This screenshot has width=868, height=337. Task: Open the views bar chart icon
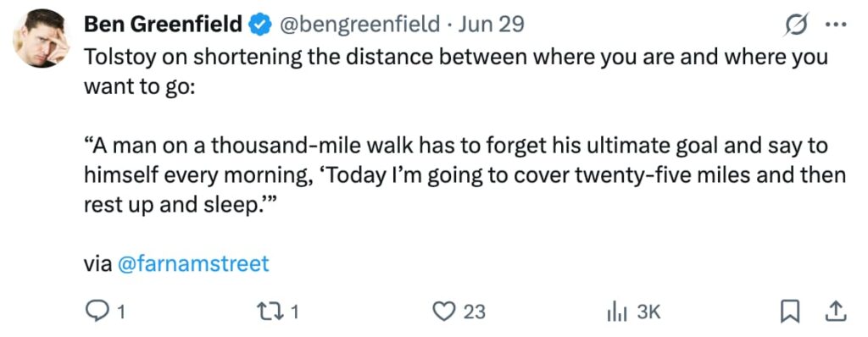(618, 312)
